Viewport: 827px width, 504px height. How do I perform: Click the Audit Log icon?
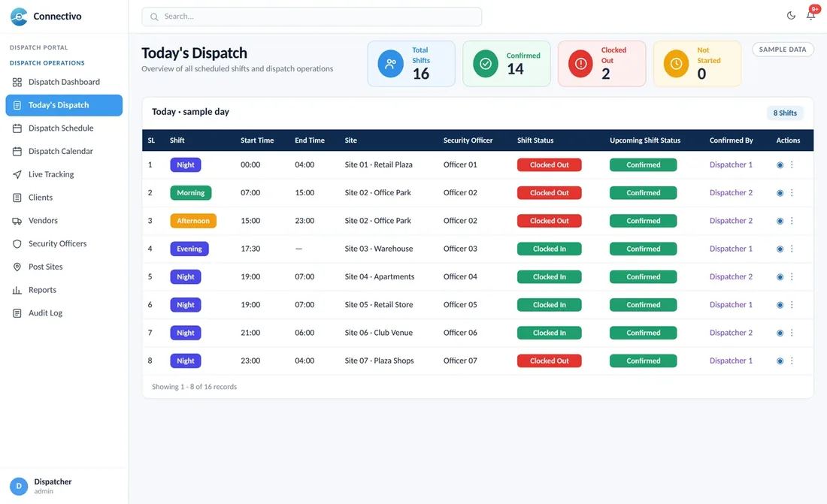[17, 313]
